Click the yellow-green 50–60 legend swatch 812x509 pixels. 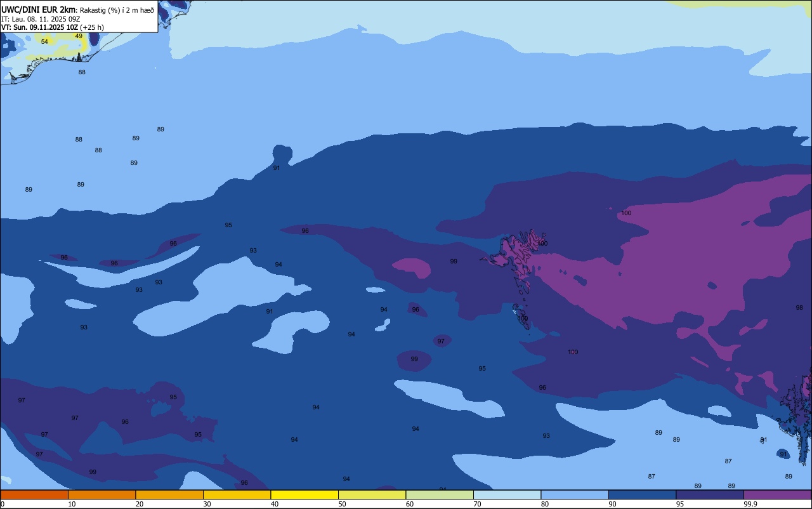coord(372,494)
